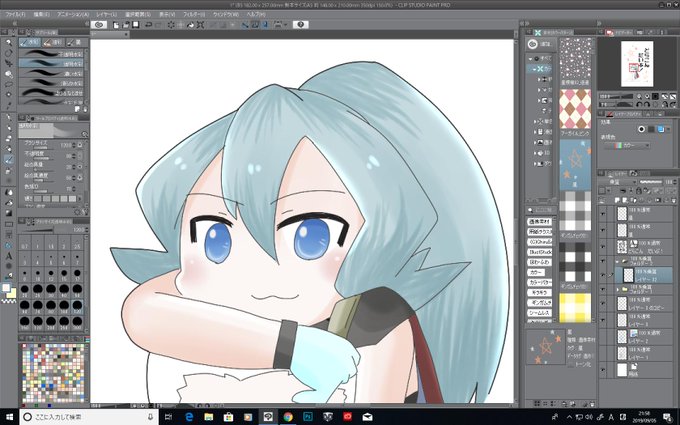This screenshot has height=425, width=680.
Task: Click the Open file icon
Action: (x=126, y=25)
